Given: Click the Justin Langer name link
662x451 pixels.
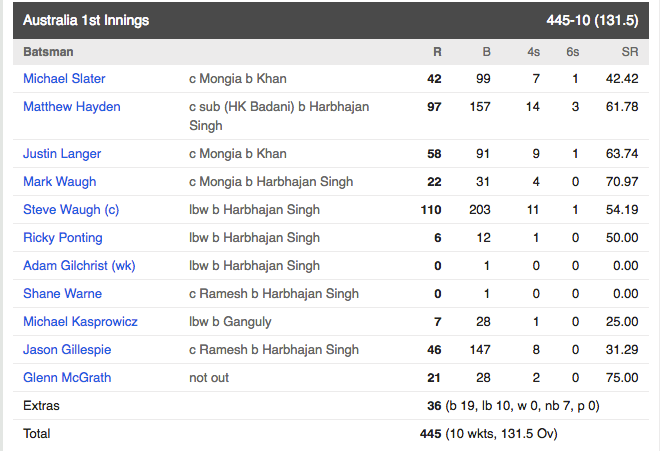Looking at the screenshot, I should 62,153.
